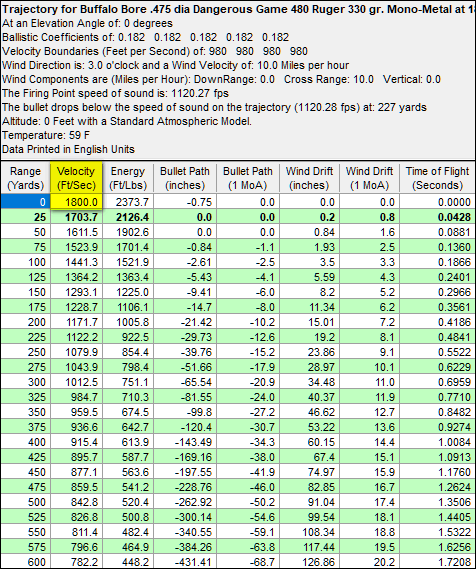Image resolution: width=476 pixels, height=569 pixels.
Task: Click the 1441.3 velocity cell at 100 yards
Action: pos(77,262)
